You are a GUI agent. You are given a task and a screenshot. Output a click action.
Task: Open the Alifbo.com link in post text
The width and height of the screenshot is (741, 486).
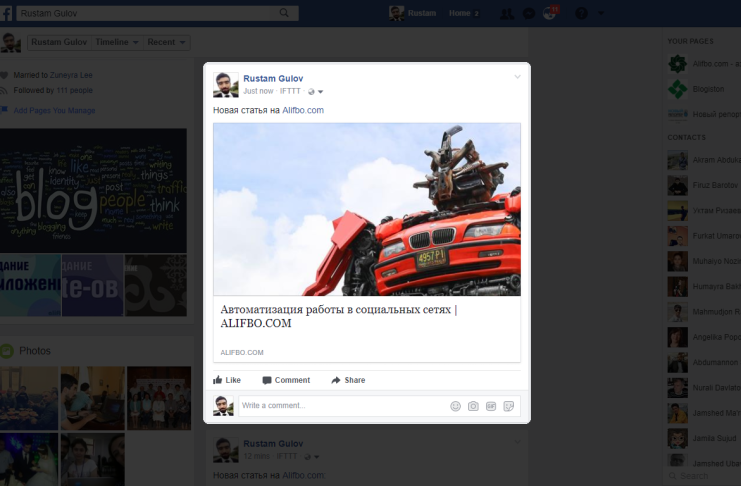tap(303, 110)
